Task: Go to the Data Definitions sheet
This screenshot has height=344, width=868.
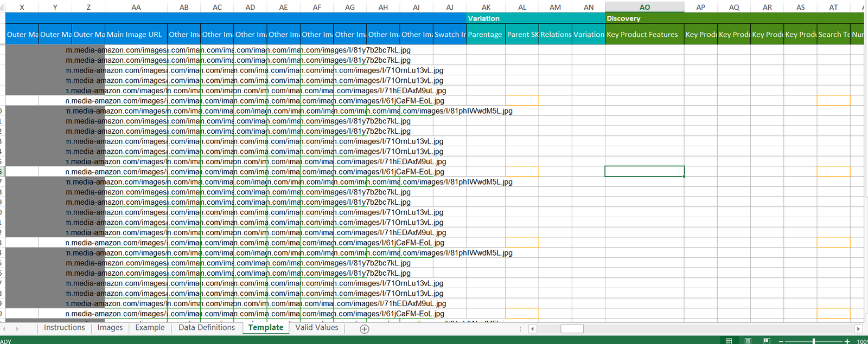Action: click(x=207, y=328)
